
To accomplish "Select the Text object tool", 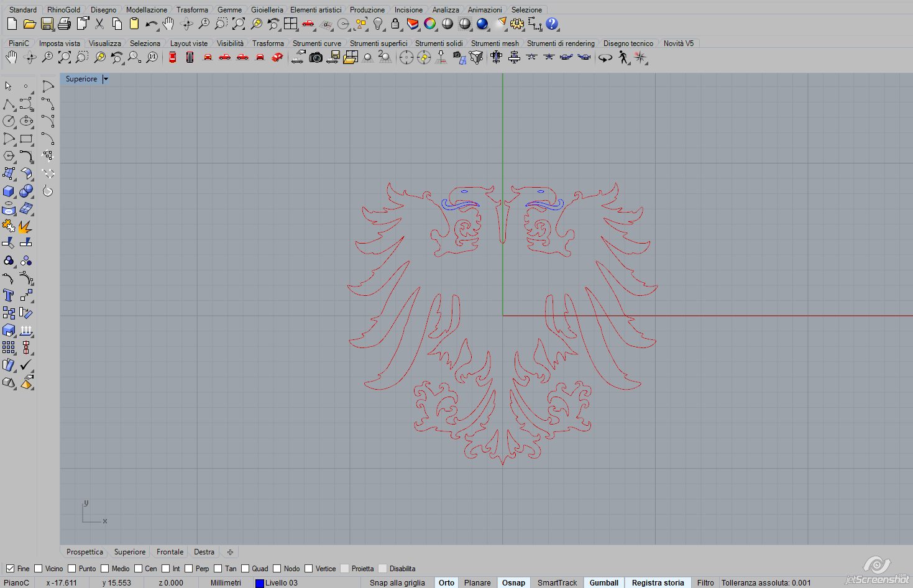I will [x=9, y=295].
